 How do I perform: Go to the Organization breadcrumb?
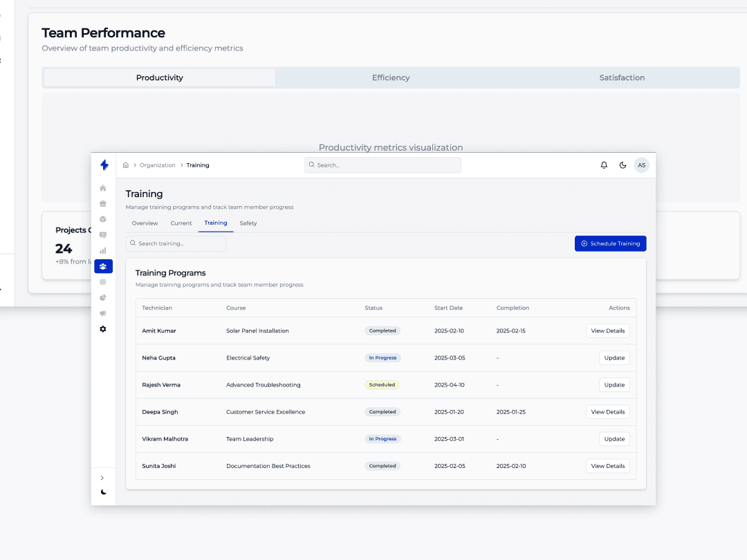click(157, 165)
